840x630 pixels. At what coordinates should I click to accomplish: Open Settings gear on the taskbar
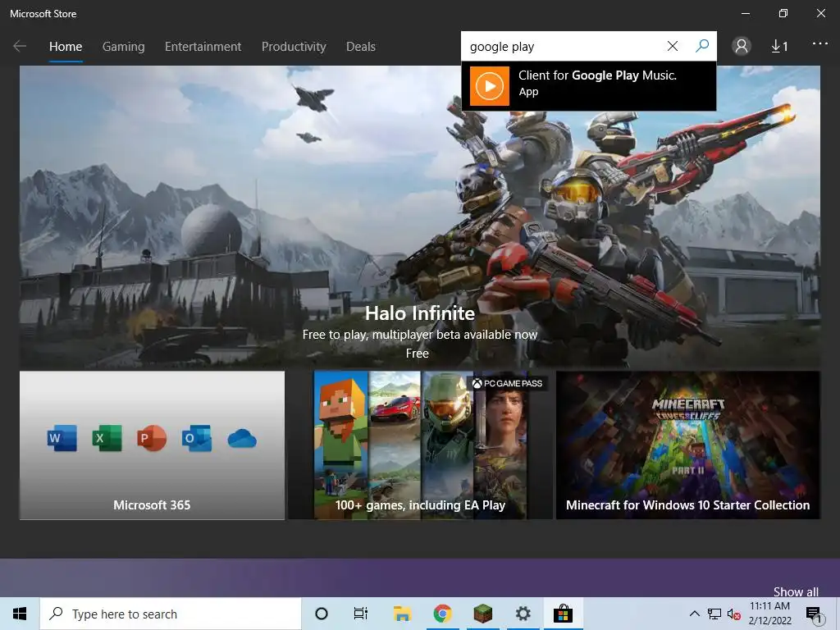pyautogui.click(x=523, y=614)
